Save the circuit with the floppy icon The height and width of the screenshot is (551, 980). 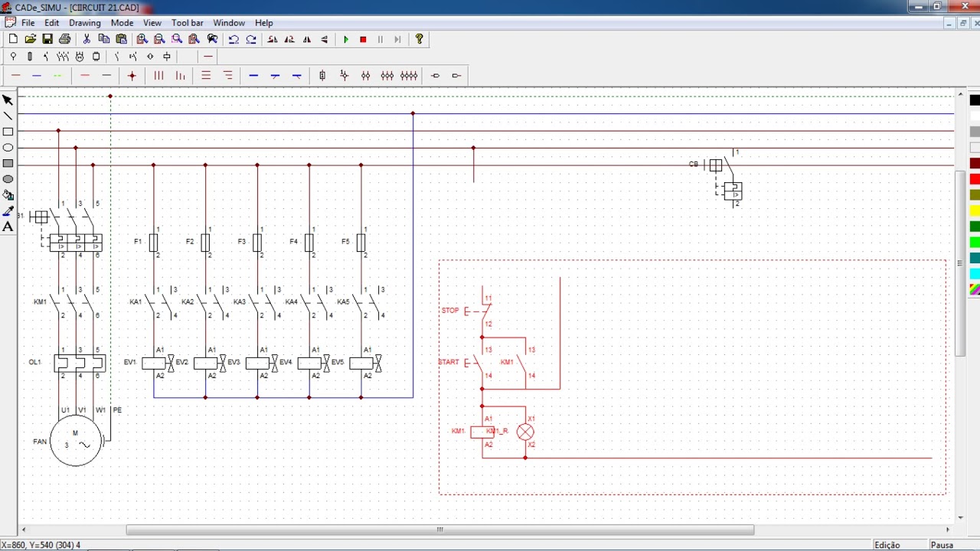click(x=47, y=39)
